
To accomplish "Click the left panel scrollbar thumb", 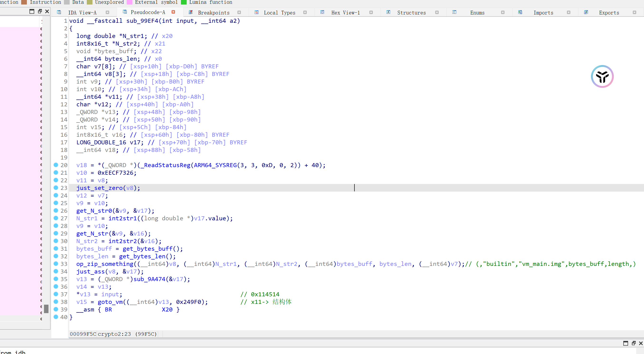I will point(46,309).
